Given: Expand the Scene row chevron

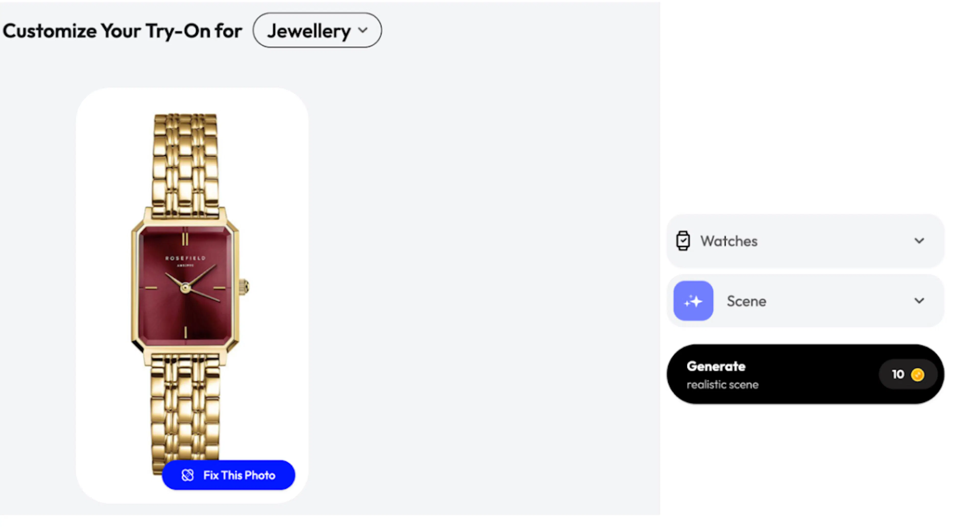Looking at the screenshot, I should click(919, 301).
